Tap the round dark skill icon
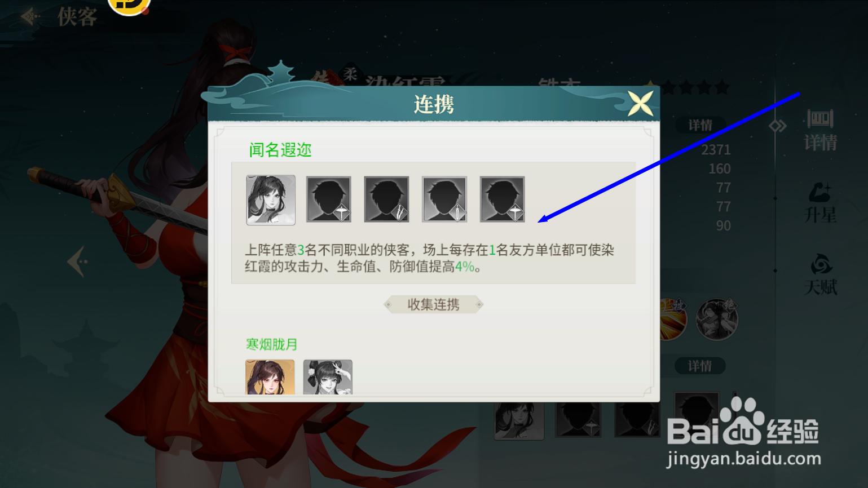The width and height of the screenshot is (868, 488). (x=717, y=320)
